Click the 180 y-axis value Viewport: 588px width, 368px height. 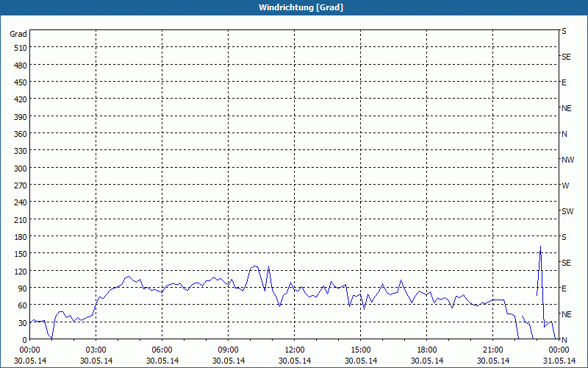click(x=21, y=237)
